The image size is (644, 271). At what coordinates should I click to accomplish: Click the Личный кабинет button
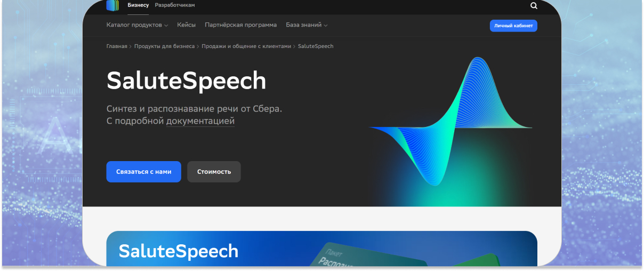coord(513,26)
